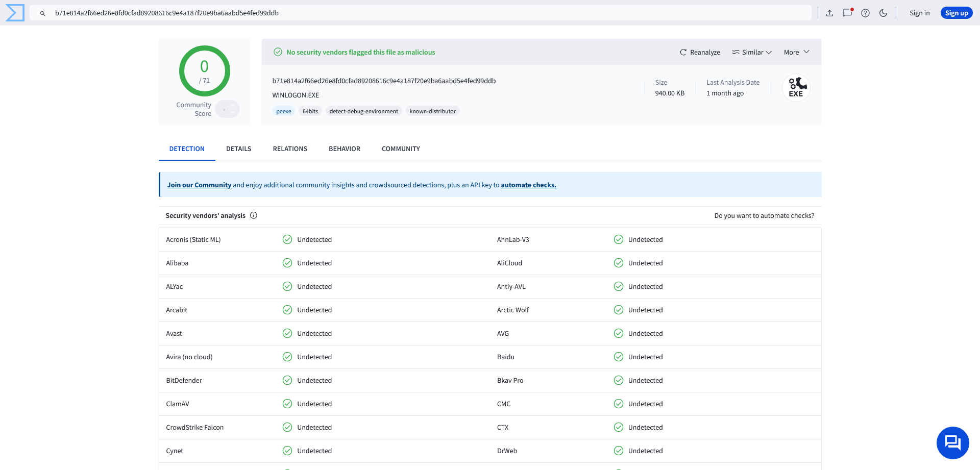Click the DrWeb undetected check icon
980x470 pixels.
[619, 451]
